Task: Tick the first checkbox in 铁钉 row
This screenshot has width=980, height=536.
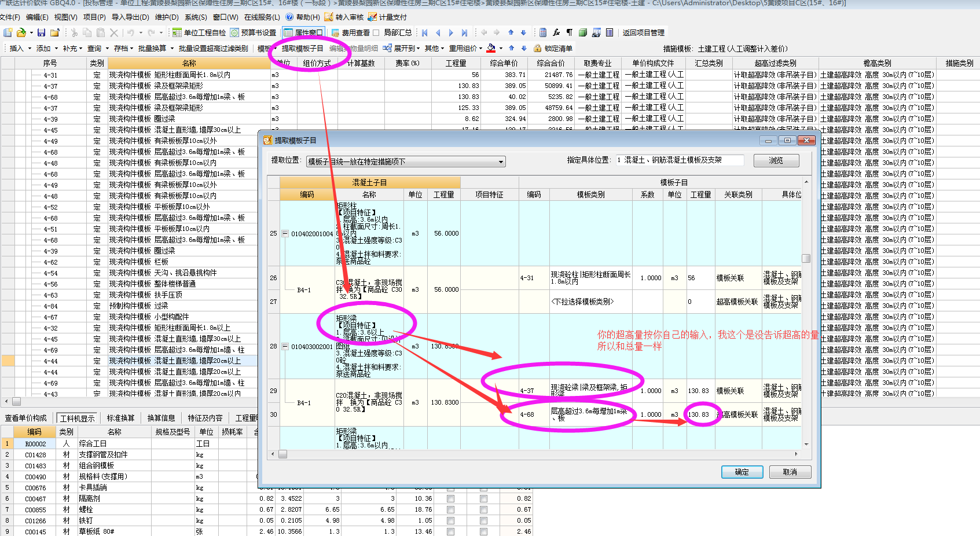Action: coord(450,520)
